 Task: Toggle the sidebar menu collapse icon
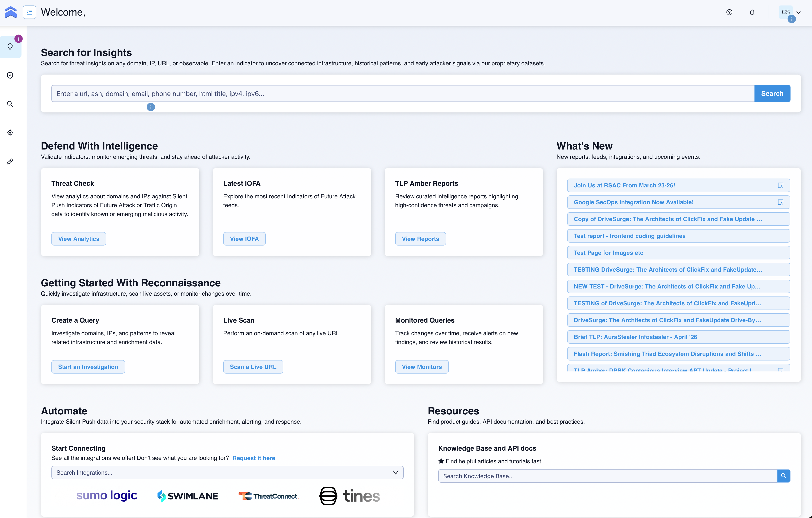pyautogui.click(x=29, y=12)
